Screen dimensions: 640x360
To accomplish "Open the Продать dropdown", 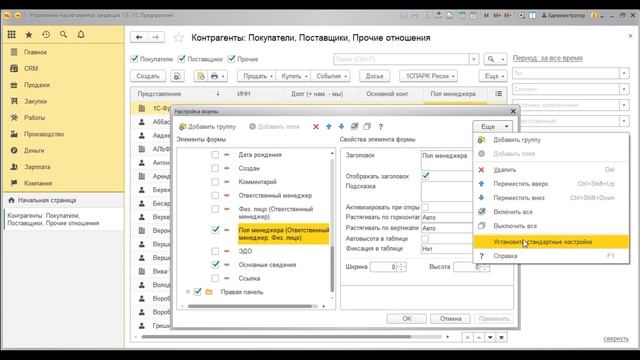I will (256, 76).
